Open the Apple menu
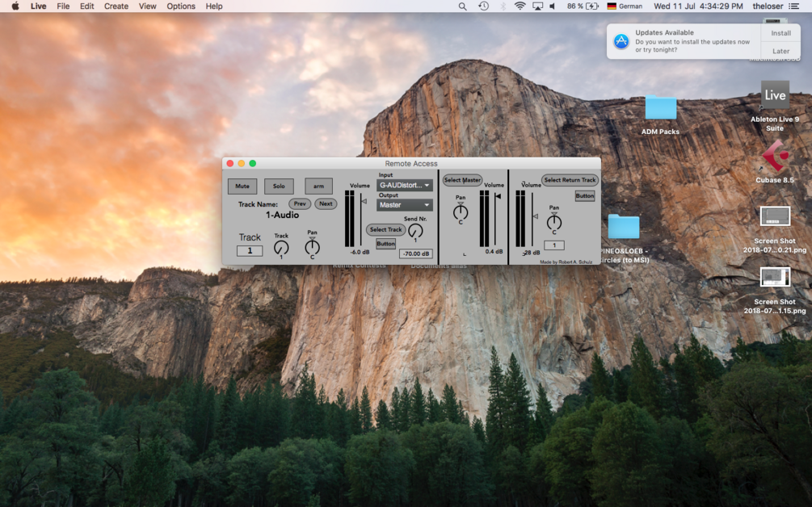Screen dimensions: 812x507 coord(15,6)
